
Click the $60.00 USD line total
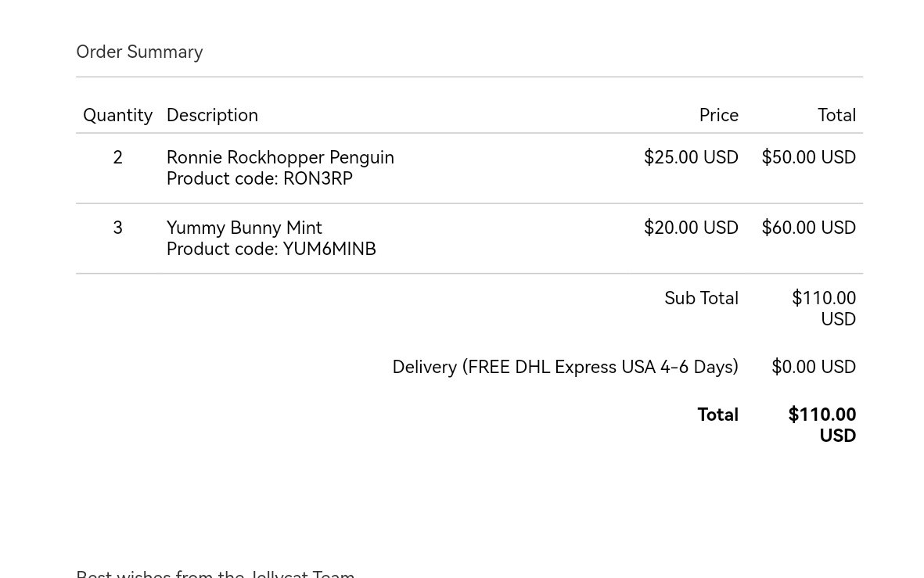[x=808, y=228]
